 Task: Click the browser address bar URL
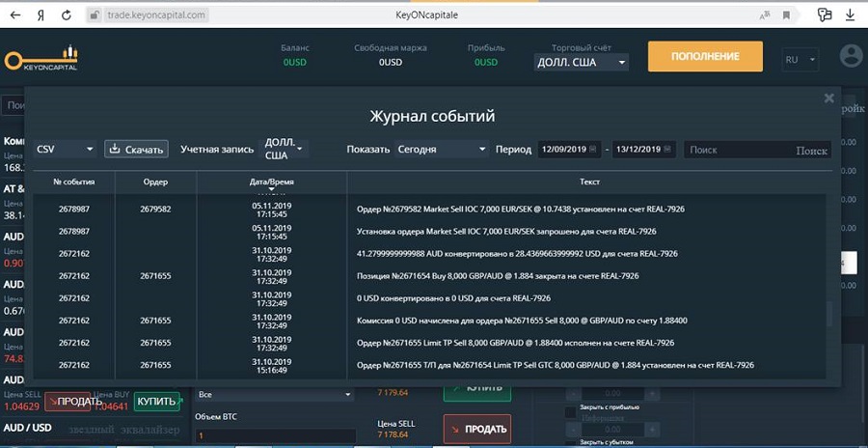156,15
